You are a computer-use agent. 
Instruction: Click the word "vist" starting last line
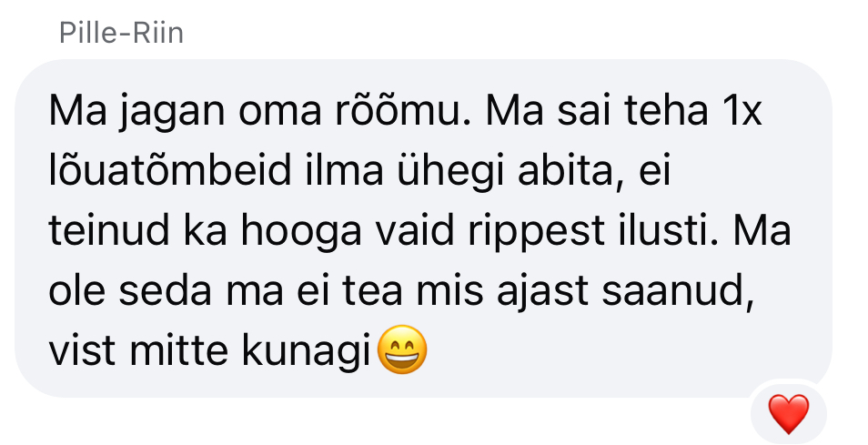tap(82, 349)
